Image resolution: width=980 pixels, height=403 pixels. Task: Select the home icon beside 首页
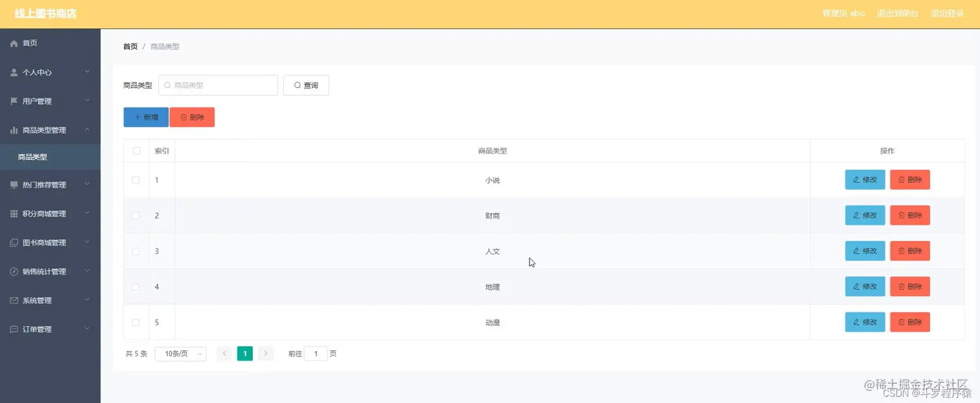(x=14, y=43)
